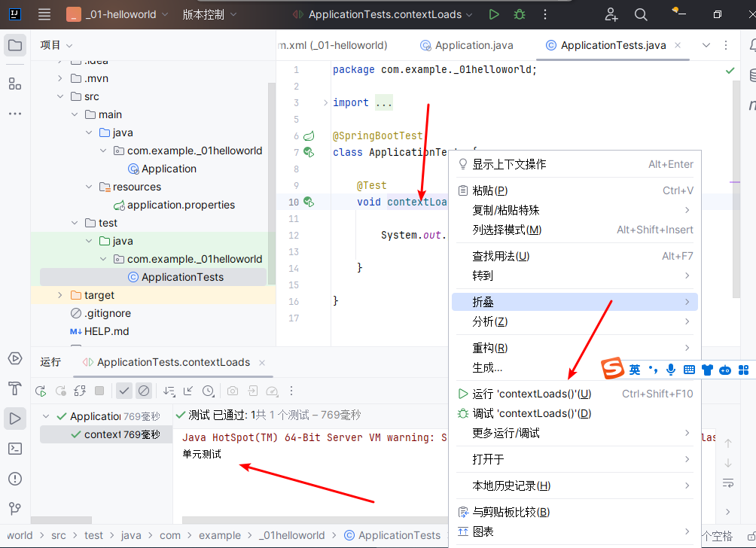The height and width of the screenshot is (548, 756).
Task: Open the Terminal tool window
Action: [15, 449]
